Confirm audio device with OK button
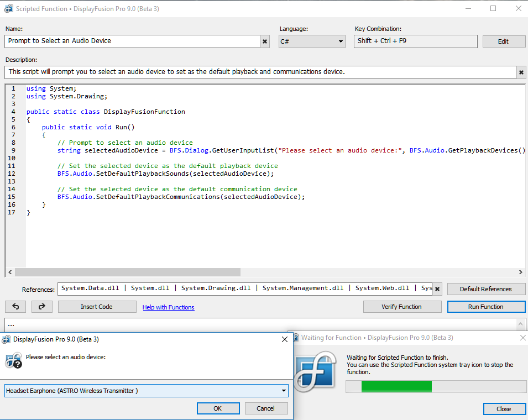Viewport: 528px width, 420px height. pyautogui.click(x=218, y=408)
